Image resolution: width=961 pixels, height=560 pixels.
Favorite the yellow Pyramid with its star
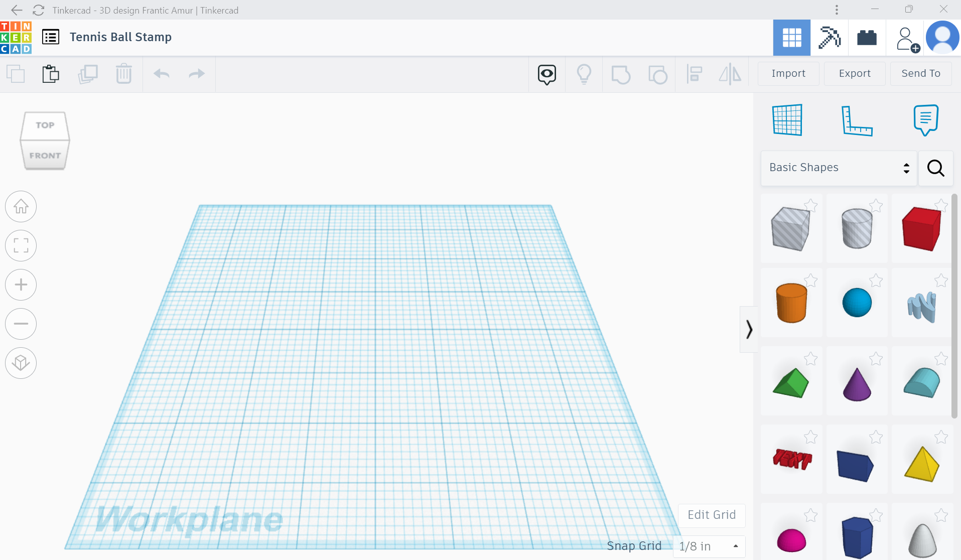click(941, 437)
